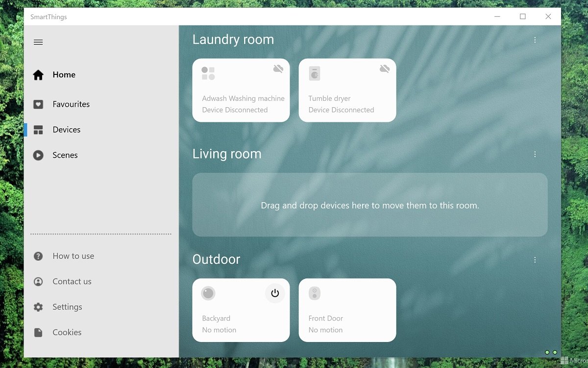Click the Home house icon
The image size is (588, 368).
pyautogui.click(x=38, y=75)
